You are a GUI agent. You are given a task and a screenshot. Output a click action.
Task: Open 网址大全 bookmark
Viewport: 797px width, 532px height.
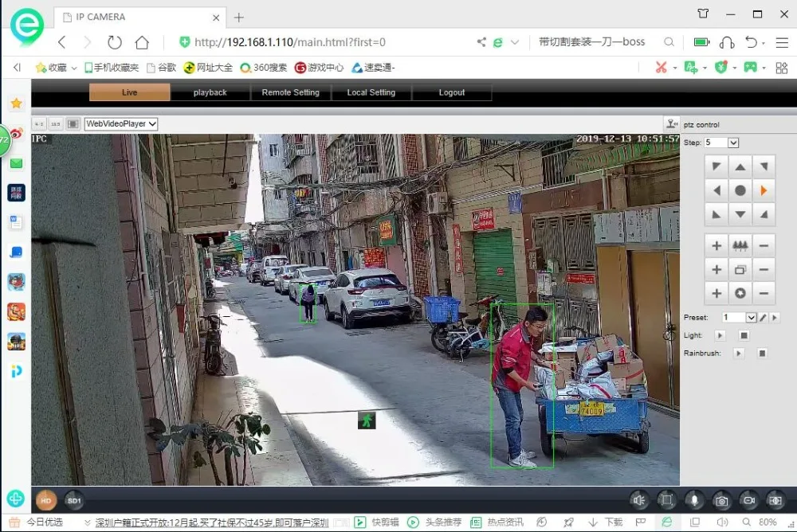(208, 68)
